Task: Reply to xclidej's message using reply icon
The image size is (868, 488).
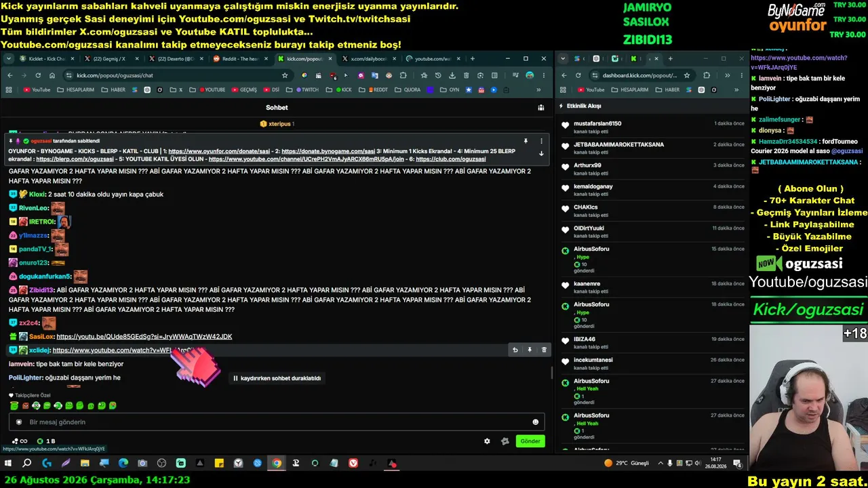Action: coord(515,350)
